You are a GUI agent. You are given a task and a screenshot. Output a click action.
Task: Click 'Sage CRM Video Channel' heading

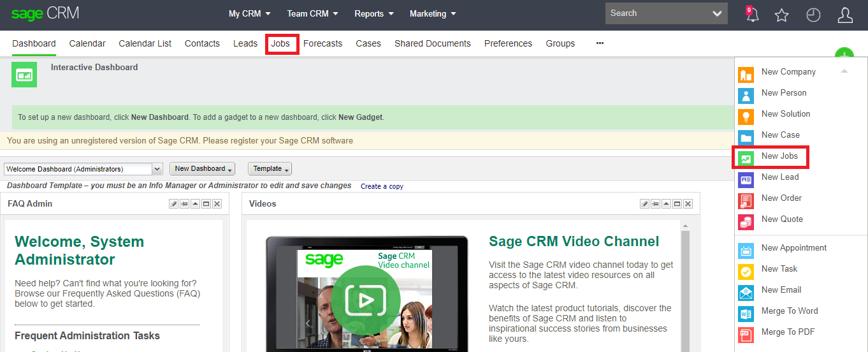[x=574, y=242]
